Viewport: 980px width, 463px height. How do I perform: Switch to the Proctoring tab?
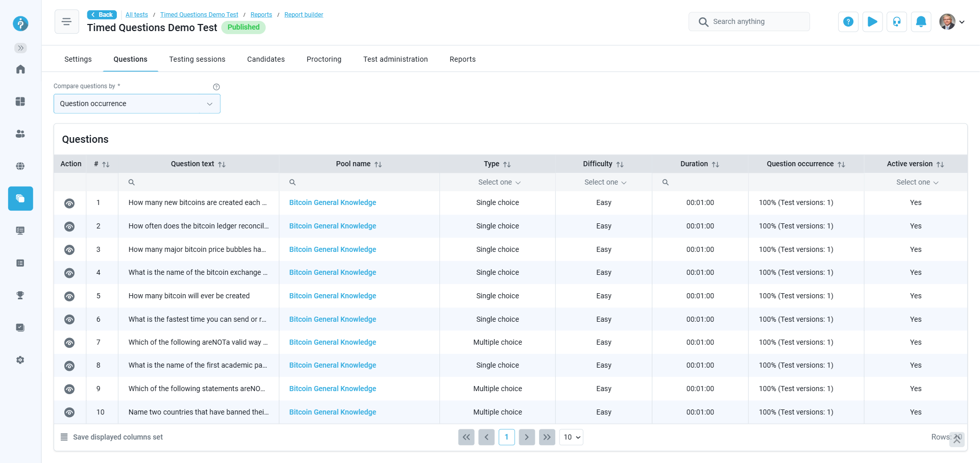[324, 59]
